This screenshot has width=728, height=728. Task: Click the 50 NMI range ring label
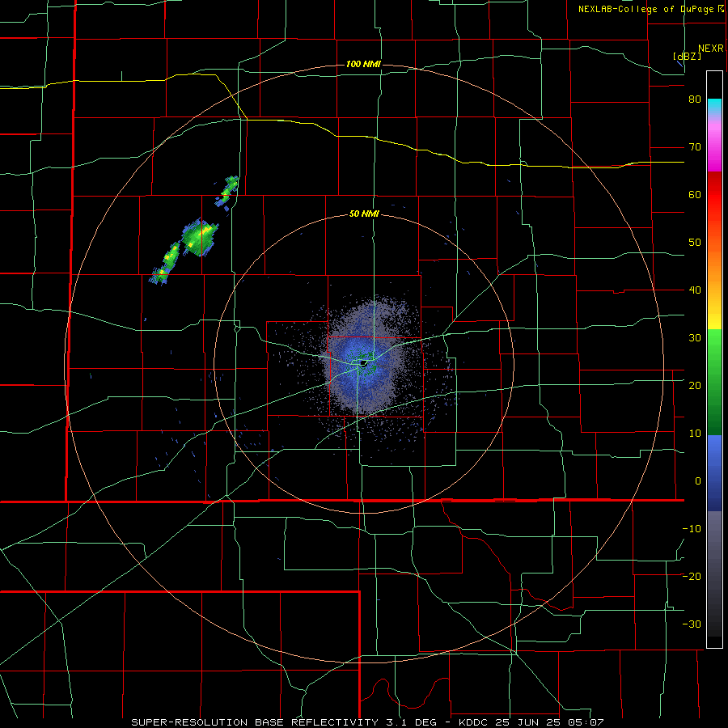click(364, 214)
